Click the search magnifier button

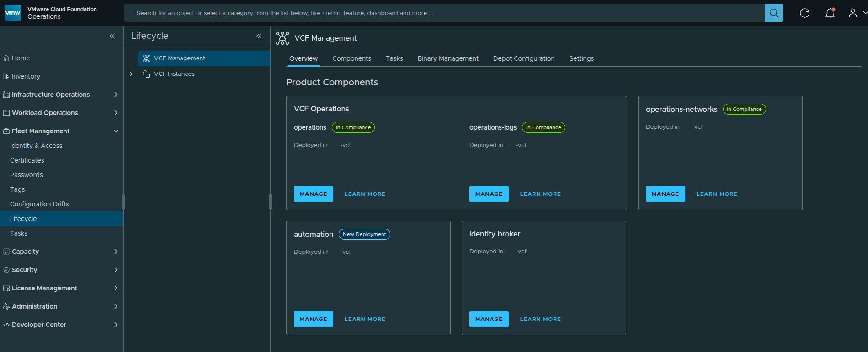(773, 13)
